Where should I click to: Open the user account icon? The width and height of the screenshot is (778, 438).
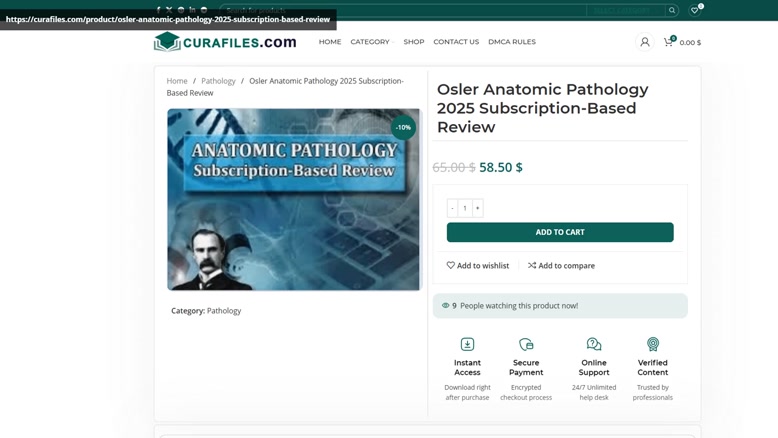pyautogui.click(x=645, y=42)
